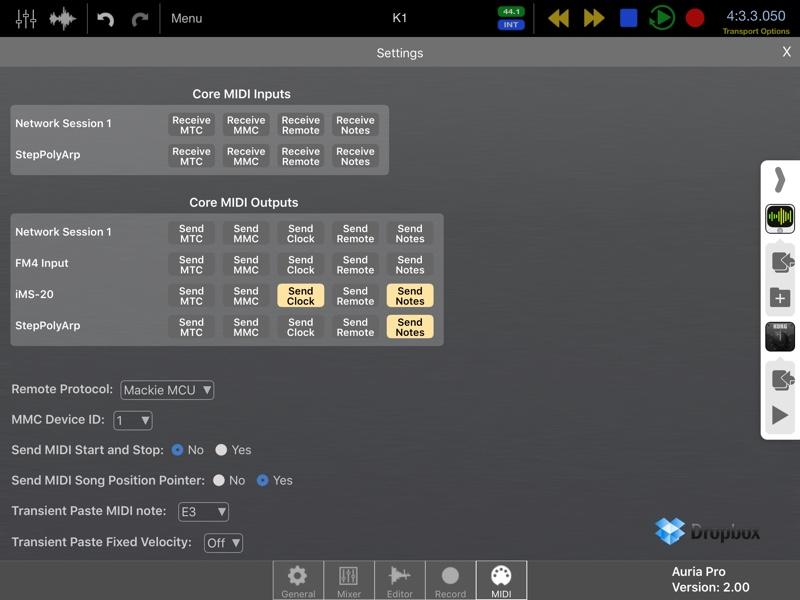
Task: Disable Send Clock for iMS-20
Action: pyautogui.click(x=301, y=296)
